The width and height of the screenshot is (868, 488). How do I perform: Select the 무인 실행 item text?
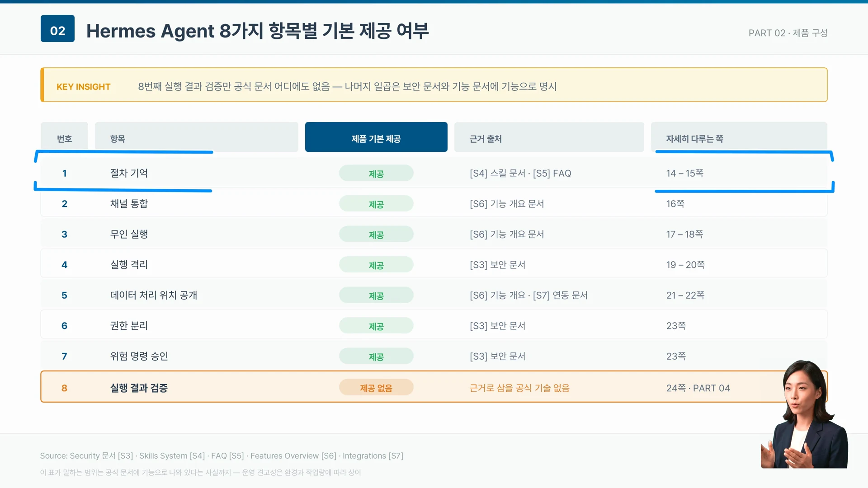pos(129,234)
